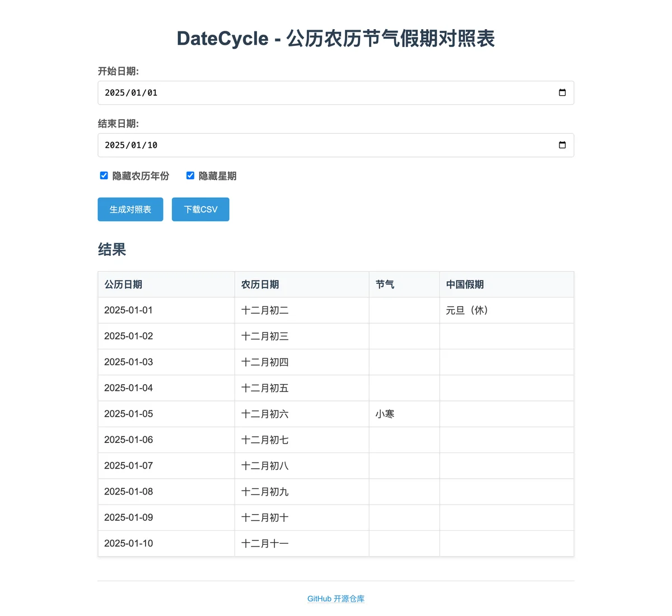Image resolution: width=672 pixels, height=616 pixels.
Task: Click the 生成对照表 button
Action: tap(130, 209)
